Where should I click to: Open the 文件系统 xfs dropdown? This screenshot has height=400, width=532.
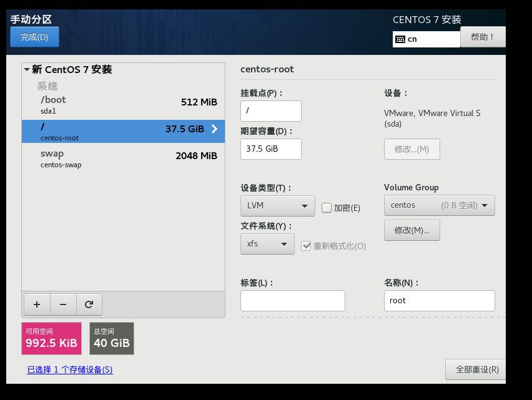(x=267, y=244)
